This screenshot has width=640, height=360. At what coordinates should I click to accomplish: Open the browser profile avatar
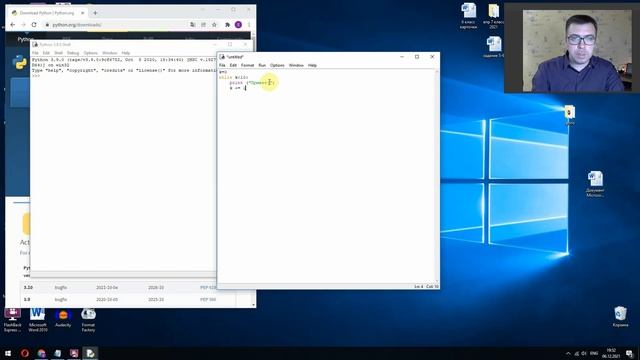click(x=238, y=25)
